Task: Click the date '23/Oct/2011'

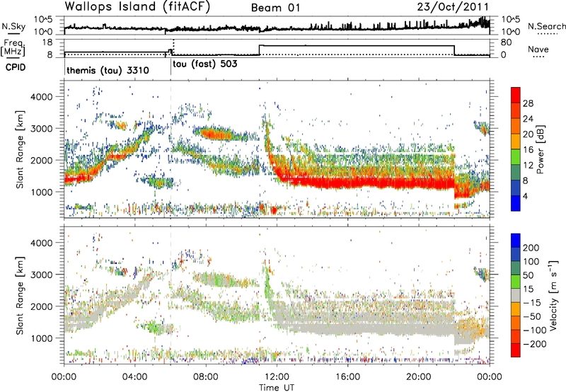Action: point(453,7)
